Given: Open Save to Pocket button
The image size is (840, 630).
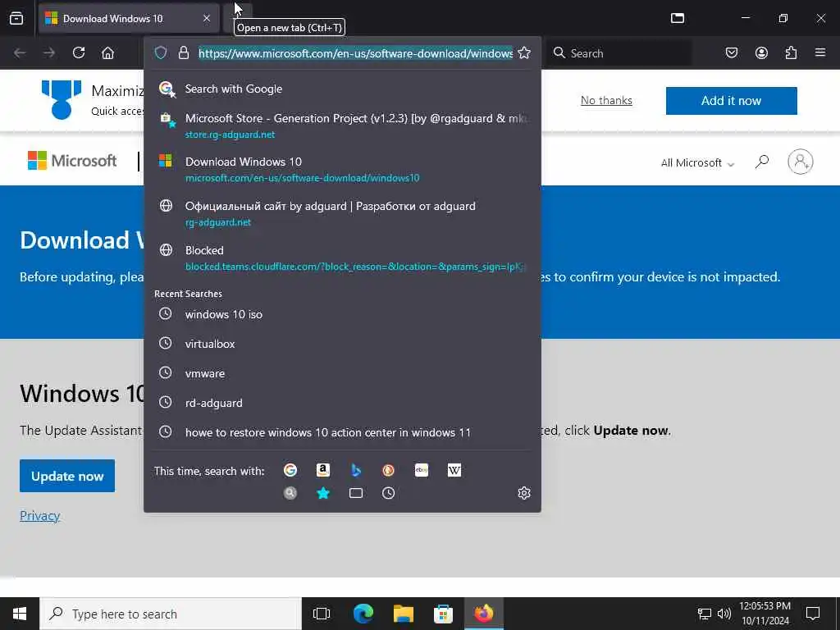Looking at the screenshot, I should (x=732, y=53).
